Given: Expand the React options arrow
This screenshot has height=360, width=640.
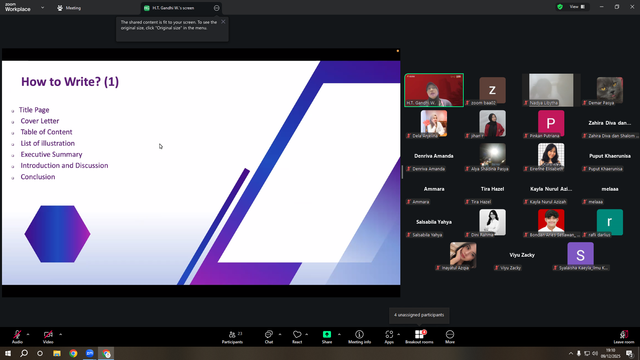Looking at the screenshot, I should pyautogui.click(x=307, y=334).
